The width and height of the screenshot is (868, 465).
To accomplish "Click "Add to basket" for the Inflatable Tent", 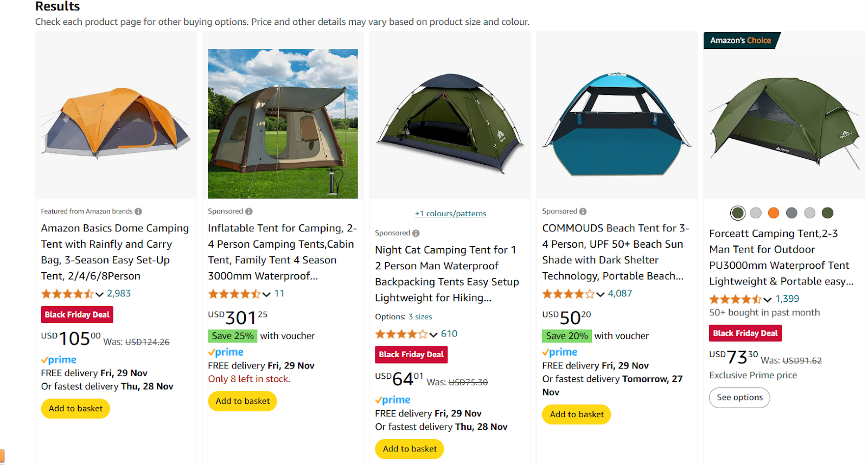I will coord(242,401).
